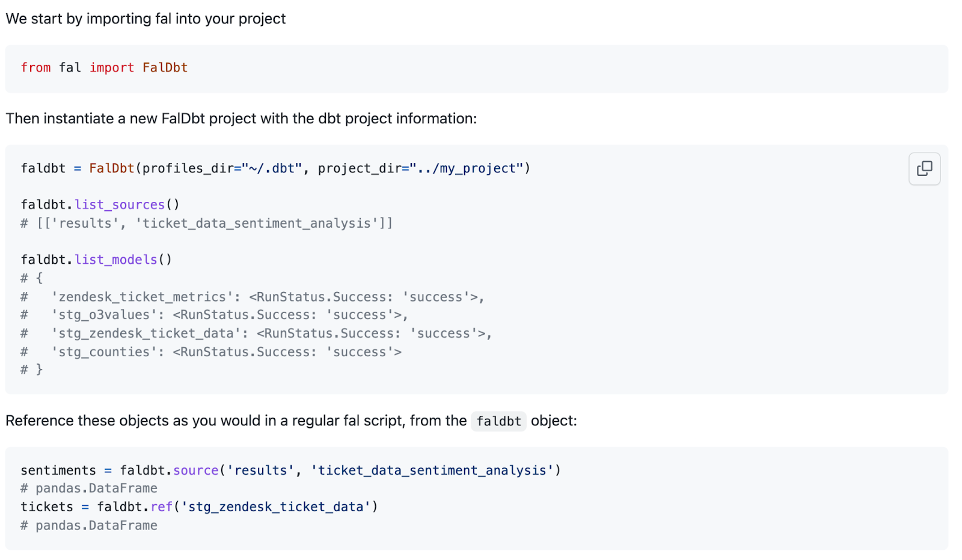Click the 'Reference these objects' paragraph text
This screenshot has height=560, width=962.
[x=236, y=421]
